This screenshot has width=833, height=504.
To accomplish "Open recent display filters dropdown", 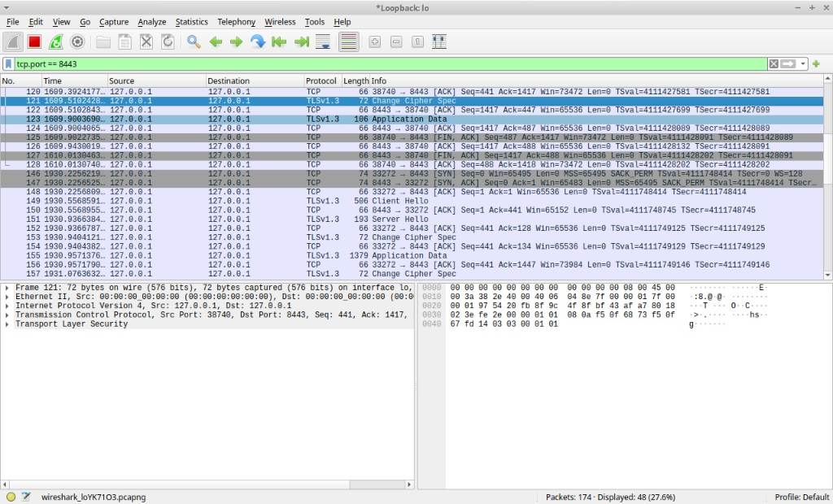I will coord(803,63).
